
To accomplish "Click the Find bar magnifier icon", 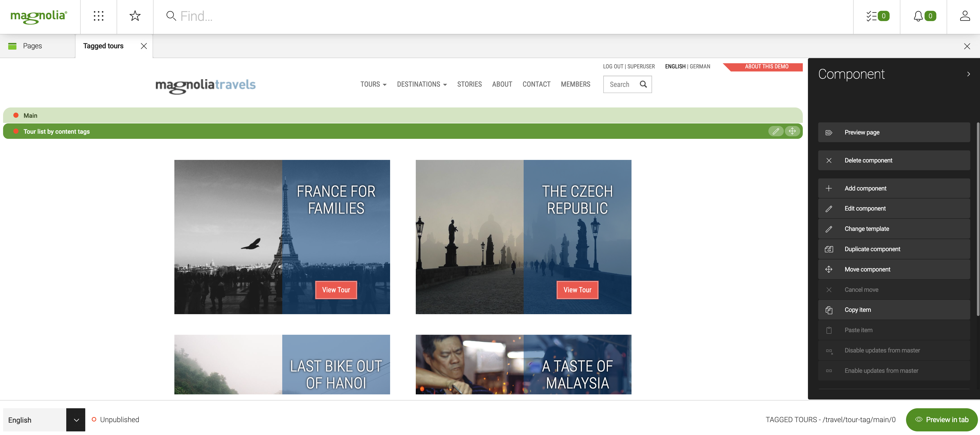I will 171,16.
